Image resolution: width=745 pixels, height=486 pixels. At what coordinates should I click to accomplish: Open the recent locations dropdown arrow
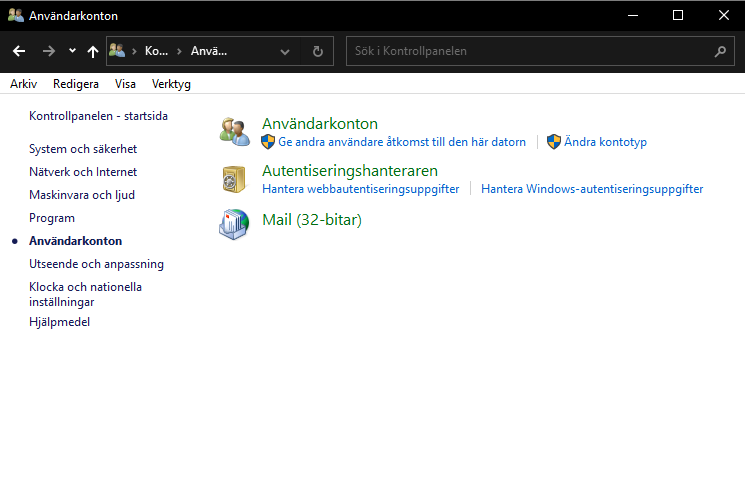(x=72, y=50)
